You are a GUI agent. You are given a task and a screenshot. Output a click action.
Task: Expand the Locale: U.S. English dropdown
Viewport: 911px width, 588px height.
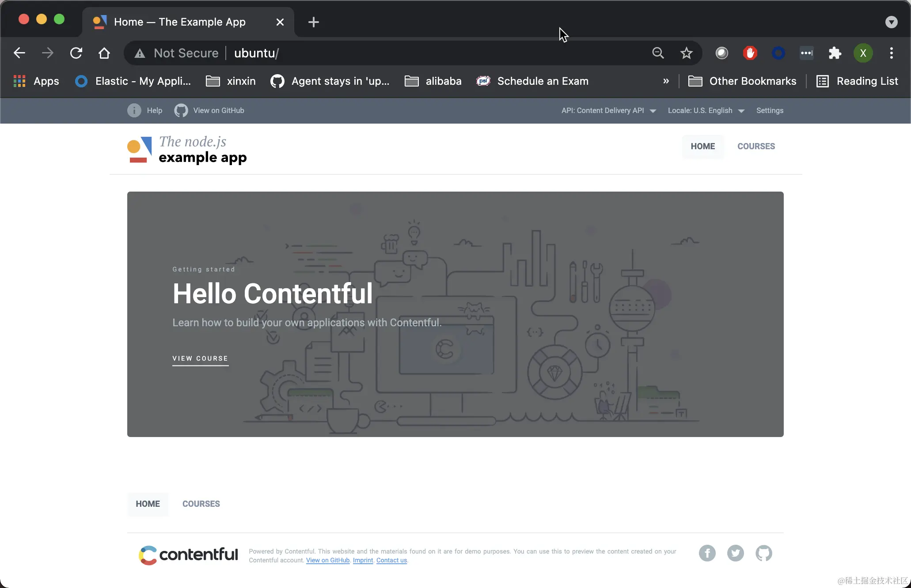coord(706,110)
